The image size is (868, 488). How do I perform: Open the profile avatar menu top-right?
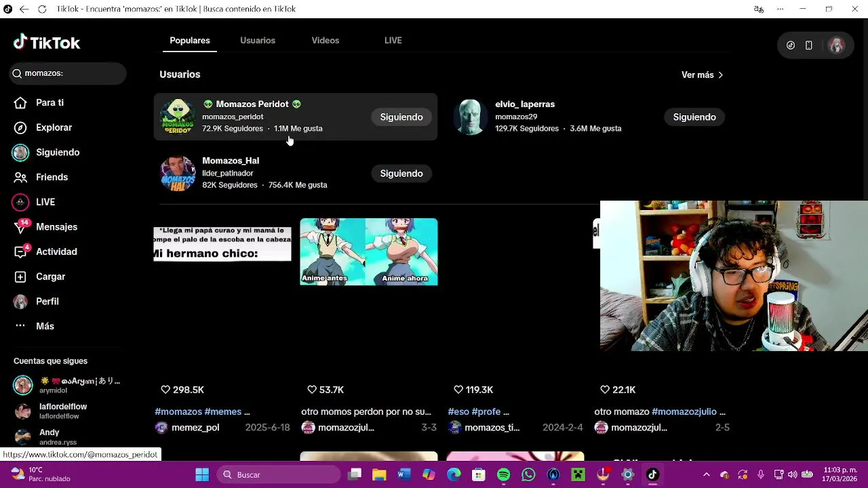pyautogui.click(x=836, y=45)
